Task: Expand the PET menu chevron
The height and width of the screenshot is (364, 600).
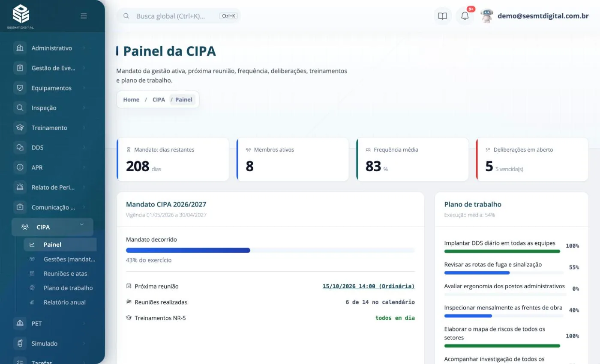Action: (x=84, y=323)
